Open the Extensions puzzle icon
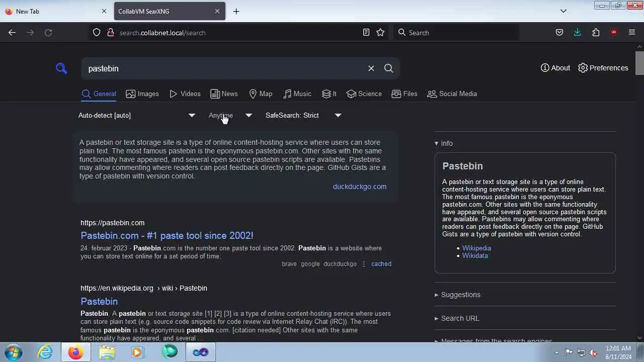This screenshot has height=362, width=644. click(x=596, y=33)
